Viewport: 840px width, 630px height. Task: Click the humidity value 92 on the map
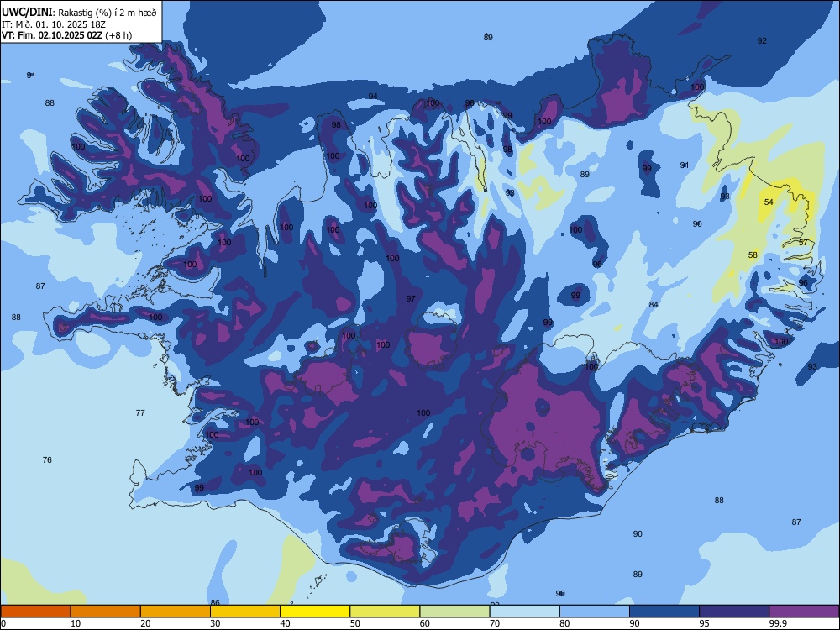(763, 40)
